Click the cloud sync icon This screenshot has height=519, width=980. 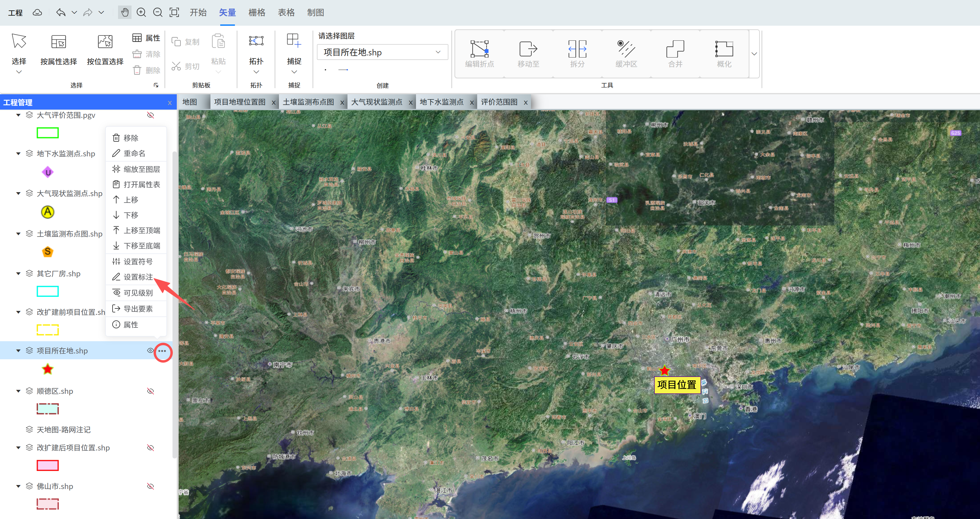click(37, 13)
